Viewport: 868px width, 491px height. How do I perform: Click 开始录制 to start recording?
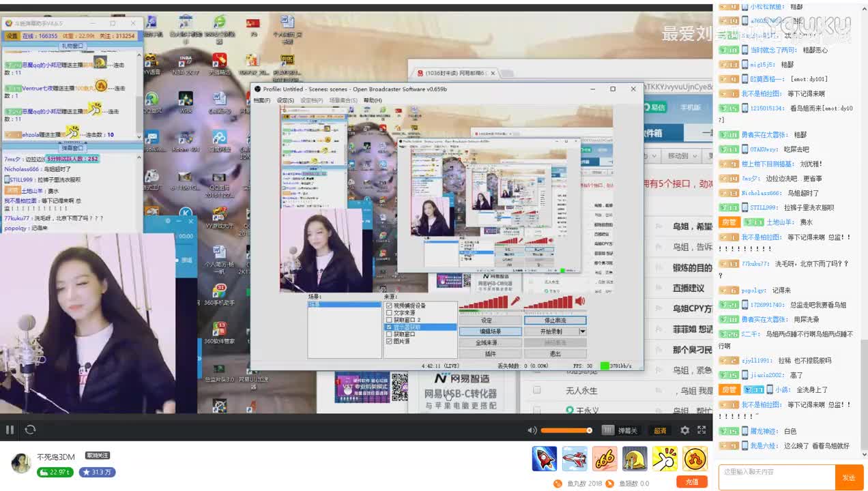click(x=551, y=331)
